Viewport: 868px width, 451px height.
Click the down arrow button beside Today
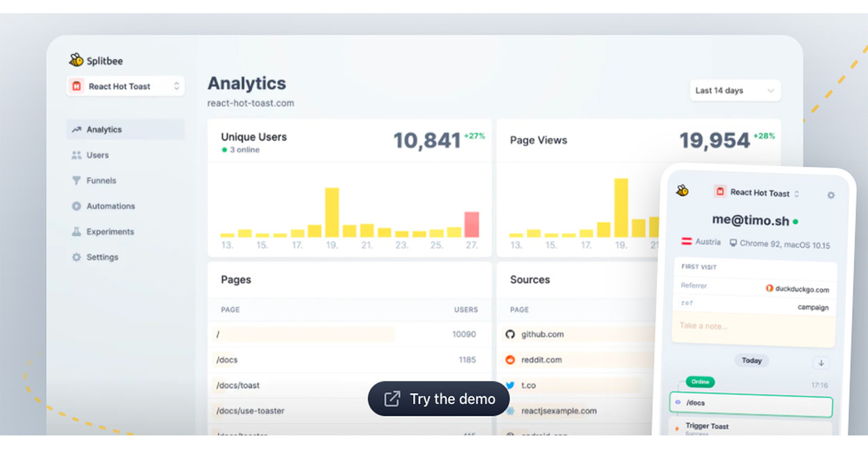tap(821, 363)
